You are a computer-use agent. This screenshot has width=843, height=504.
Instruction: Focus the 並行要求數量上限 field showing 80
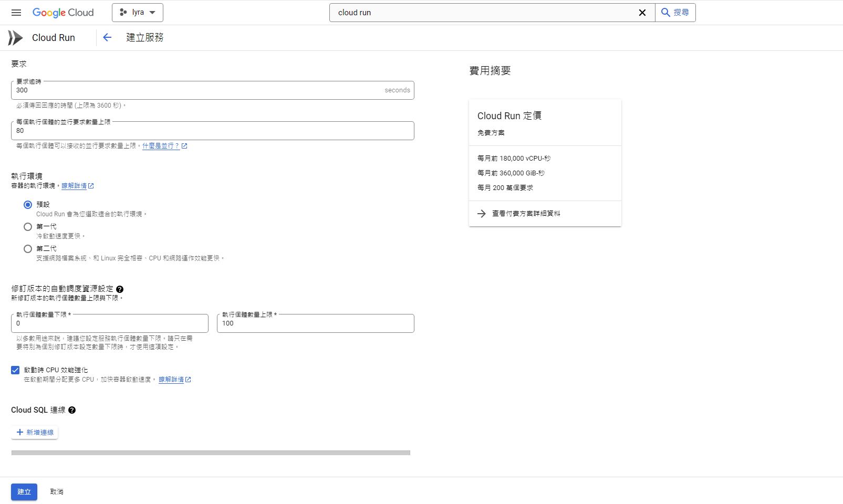tap(213, 131)
